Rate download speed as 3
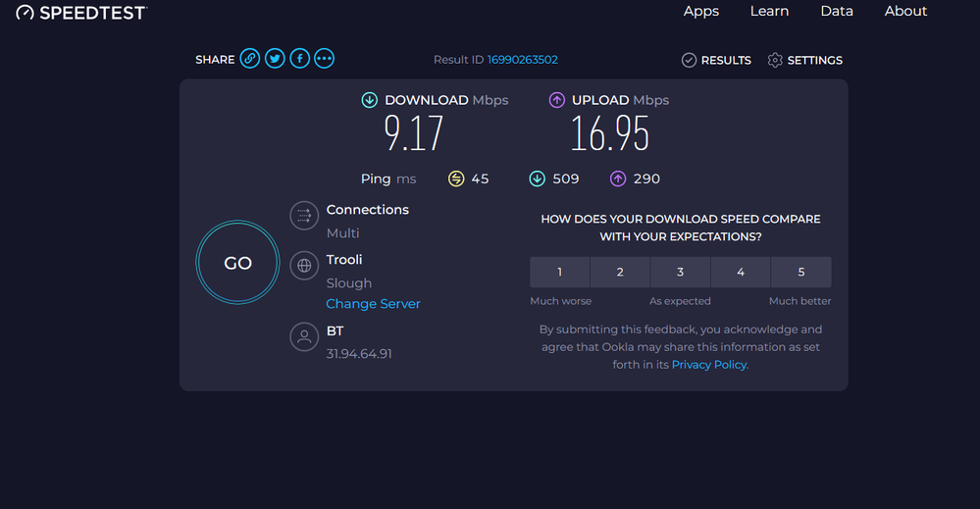The width and height of the screenshot is (980, 509). point(680,272)
